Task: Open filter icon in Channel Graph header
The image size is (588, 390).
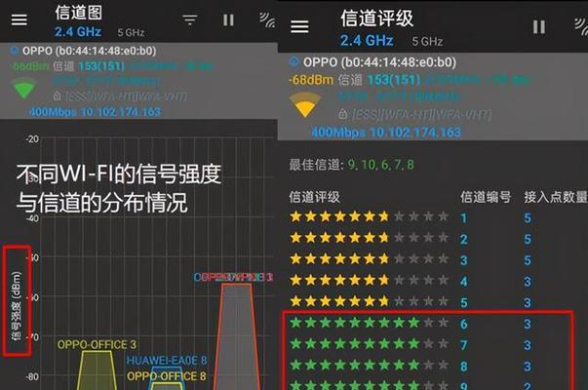Action: 190,19
